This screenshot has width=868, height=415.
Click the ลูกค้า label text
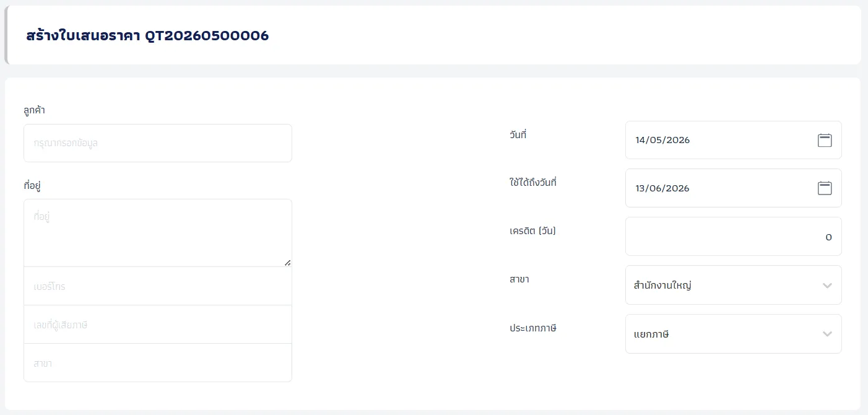pyautogui.click(x=34, y=110)
